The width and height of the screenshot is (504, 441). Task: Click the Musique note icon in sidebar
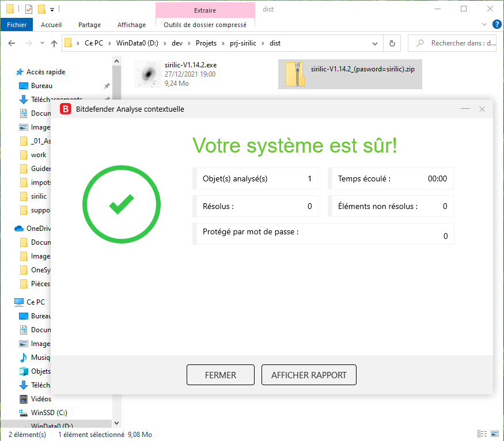(x=24, y=358)
